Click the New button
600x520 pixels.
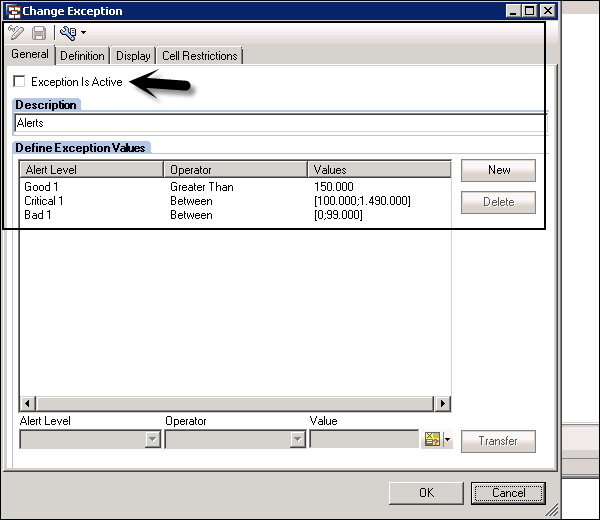[x=498, y=170]
